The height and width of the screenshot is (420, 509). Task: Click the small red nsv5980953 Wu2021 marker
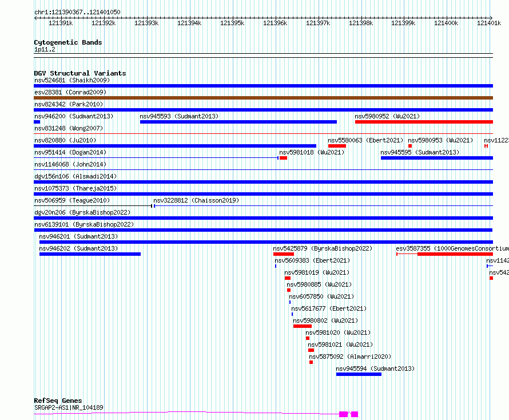(410, 146)
